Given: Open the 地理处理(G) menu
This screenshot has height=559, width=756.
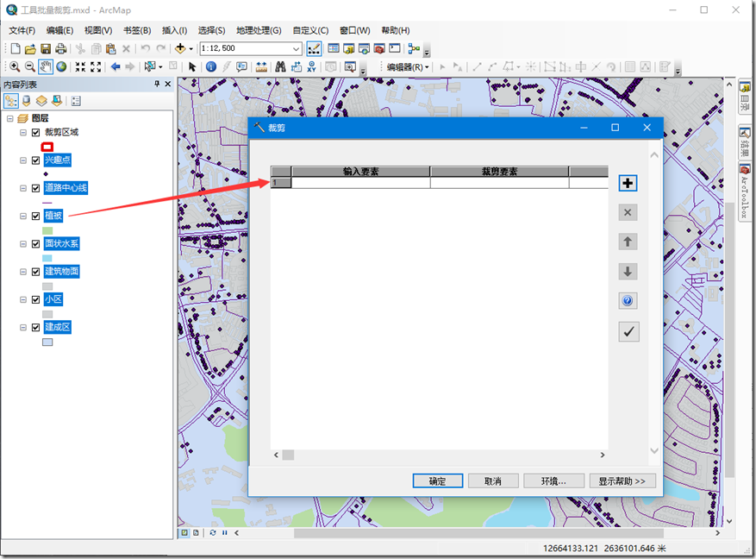Looking at the screenshot, I should (x=259, y=30).
